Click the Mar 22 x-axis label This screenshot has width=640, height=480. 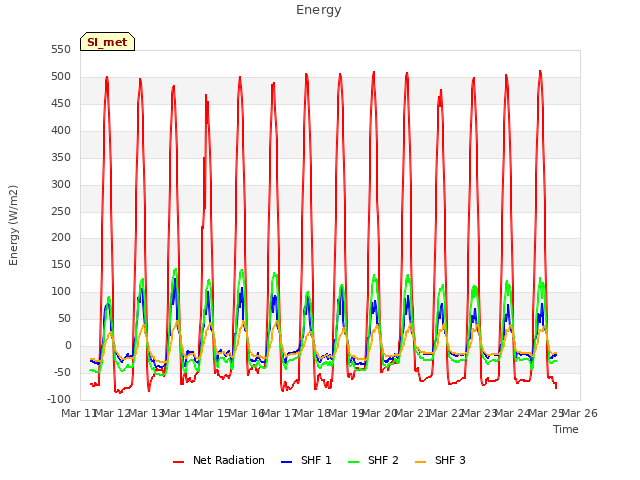tap(446, 413)
